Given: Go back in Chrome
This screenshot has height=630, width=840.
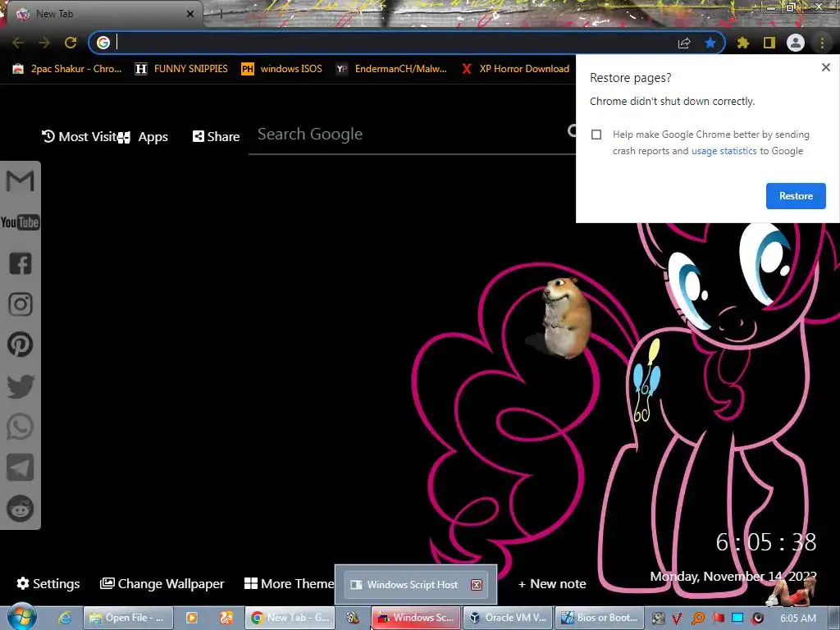Looking at the screenshot, I should coord(18,43).
